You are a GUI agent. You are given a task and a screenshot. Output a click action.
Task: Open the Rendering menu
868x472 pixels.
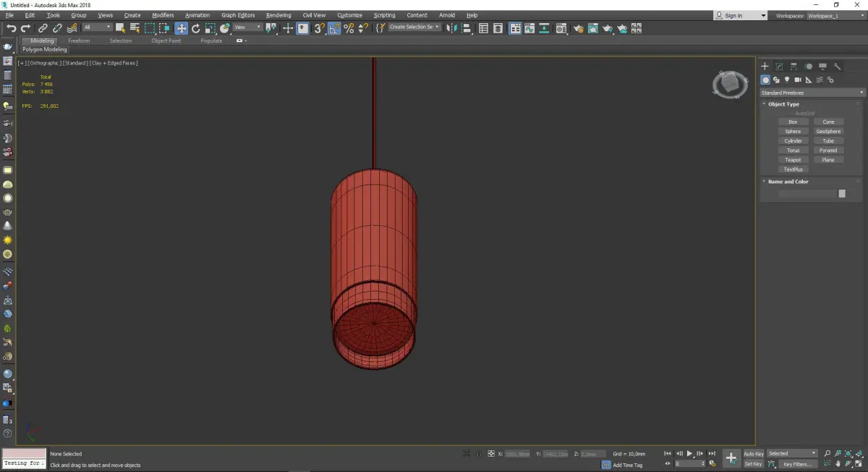278,15
